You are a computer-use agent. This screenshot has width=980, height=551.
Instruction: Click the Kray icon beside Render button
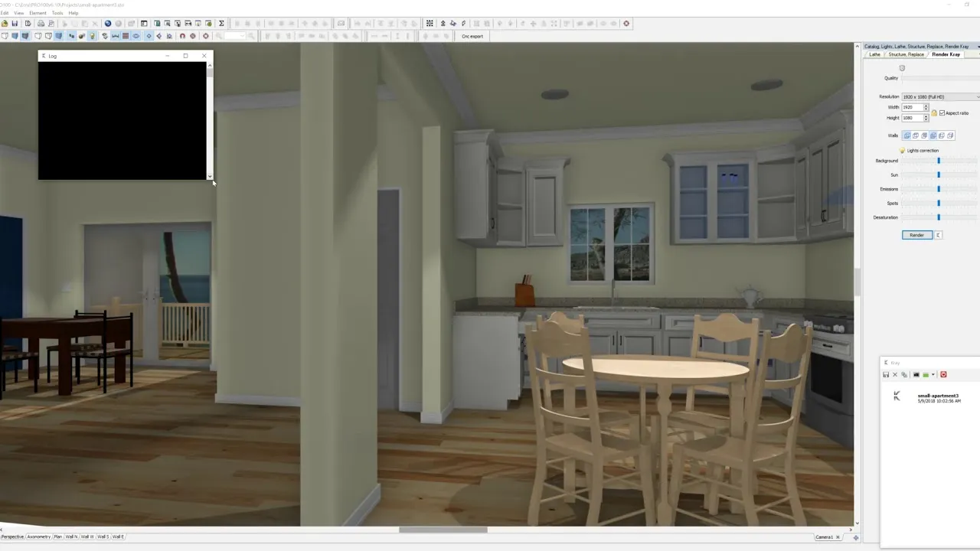[939, 235]
